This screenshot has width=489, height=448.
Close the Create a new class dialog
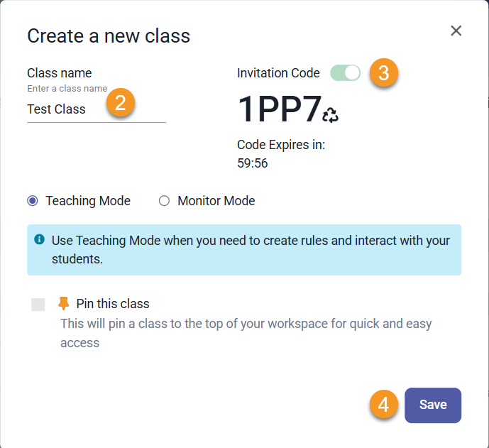[456, 31]
